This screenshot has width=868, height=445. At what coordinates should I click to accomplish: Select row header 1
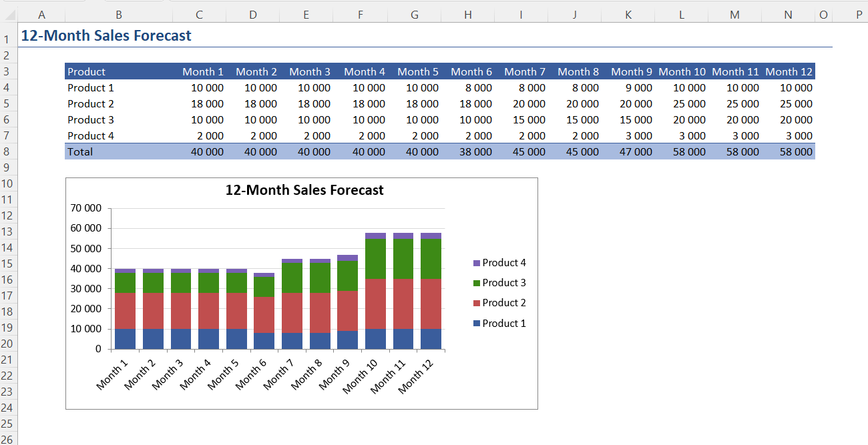(7, 40)
